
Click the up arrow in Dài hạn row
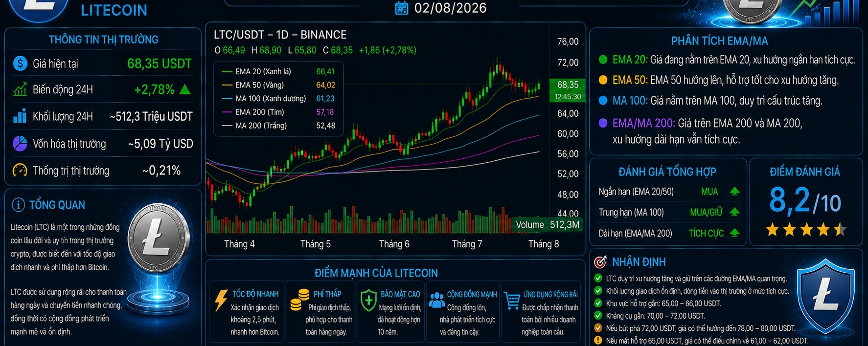tap(734, 233)
